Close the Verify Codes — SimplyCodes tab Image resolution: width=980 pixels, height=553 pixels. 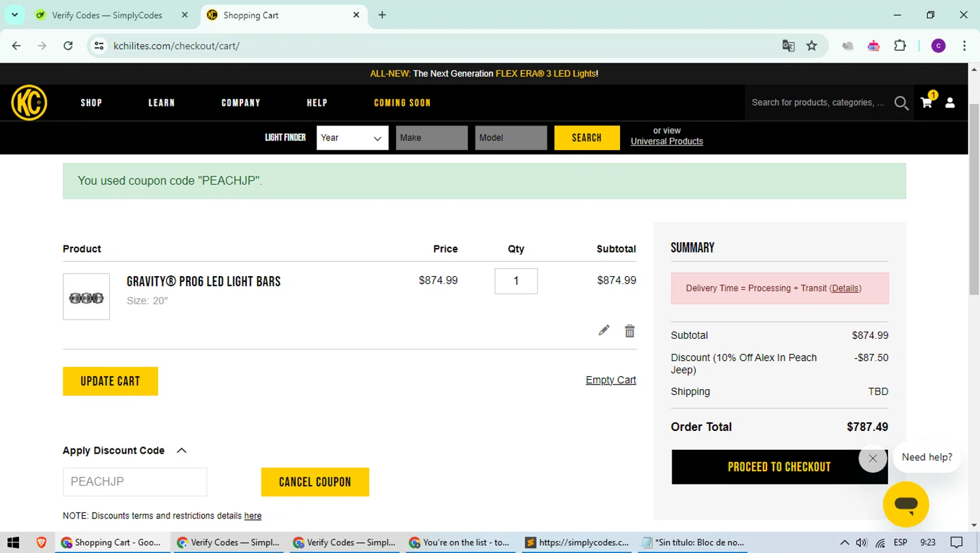tap(185, 15)
